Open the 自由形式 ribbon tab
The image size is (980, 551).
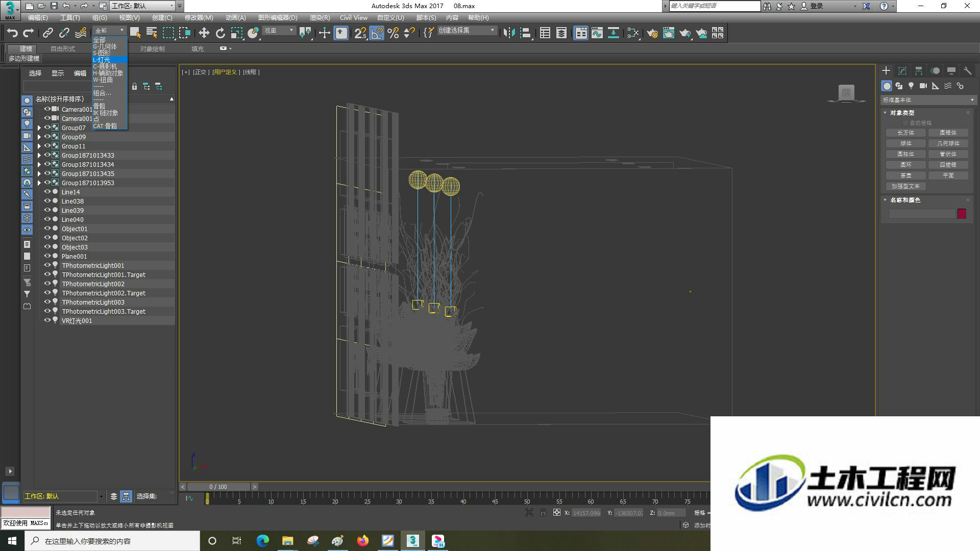(63, 49)
